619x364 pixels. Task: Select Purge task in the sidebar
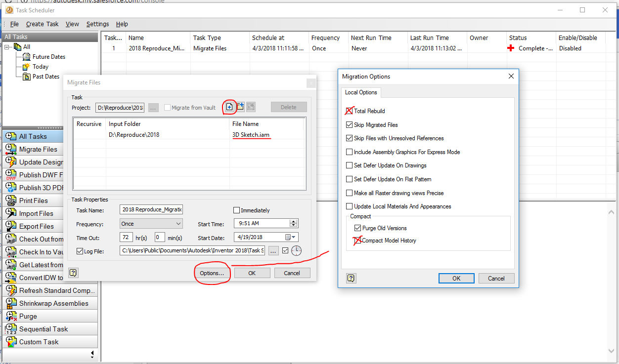(x=50, y=316)
